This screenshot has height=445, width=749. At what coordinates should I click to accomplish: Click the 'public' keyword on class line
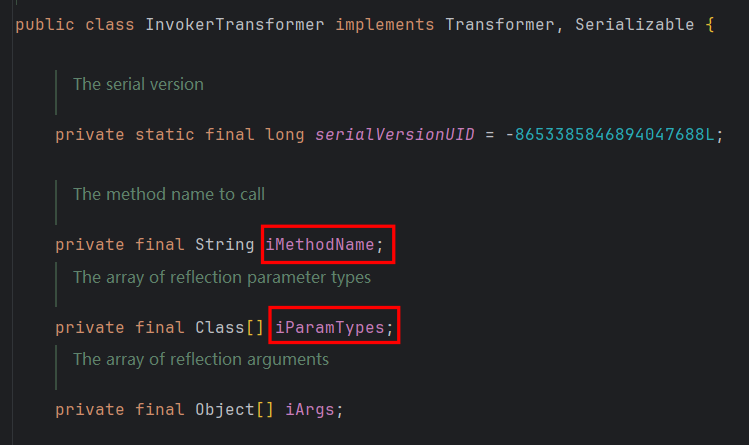[x=40, y=24]
